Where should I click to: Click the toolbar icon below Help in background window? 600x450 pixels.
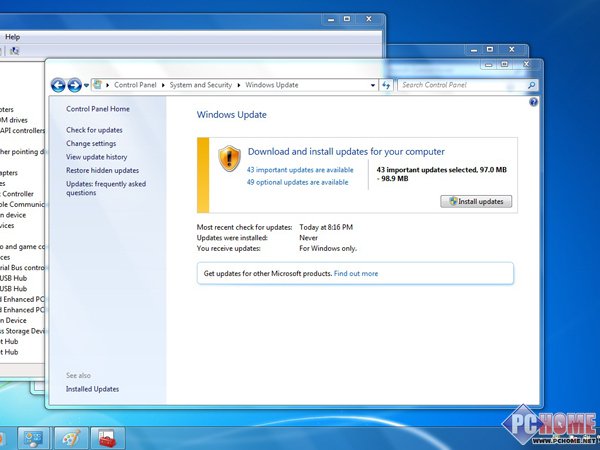click(14, 51)
